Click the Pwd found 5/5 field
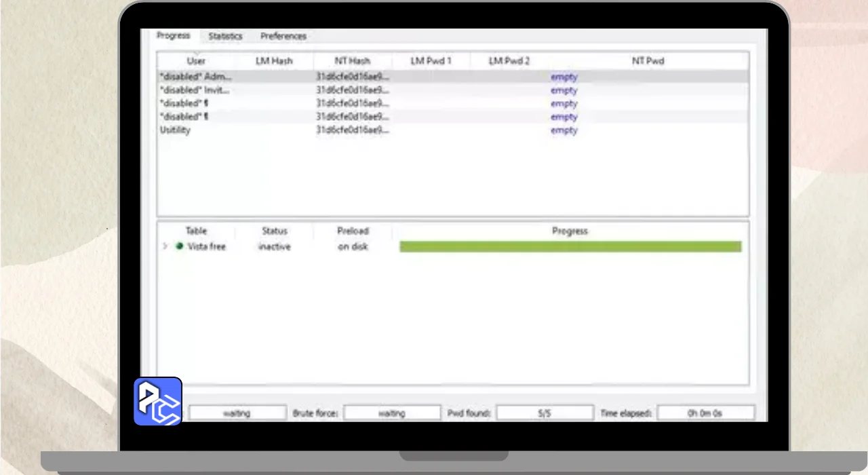The height and width of the screenshot is (475, 868). point(545,413)
